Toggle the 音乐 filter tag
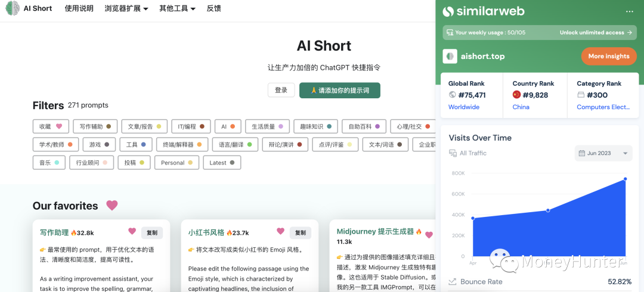The width and height of the screenshot is (644, 292). pos(49,163)
